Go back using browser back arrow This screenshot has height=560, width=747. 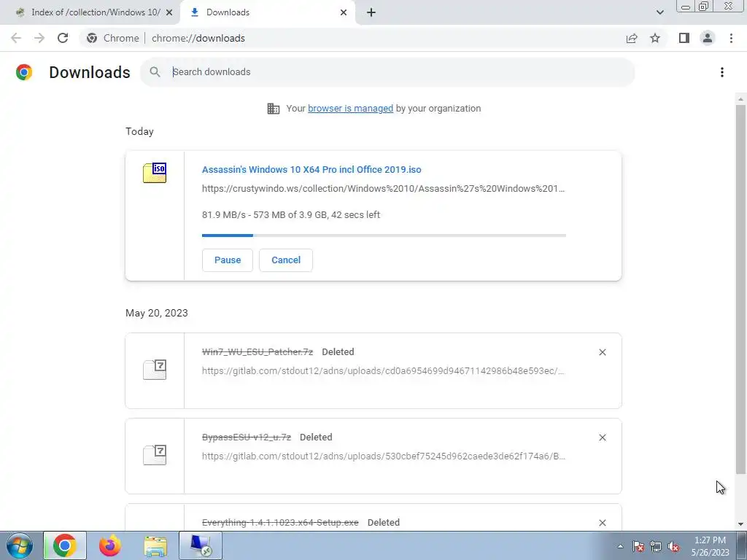click(x=16, y=38)
